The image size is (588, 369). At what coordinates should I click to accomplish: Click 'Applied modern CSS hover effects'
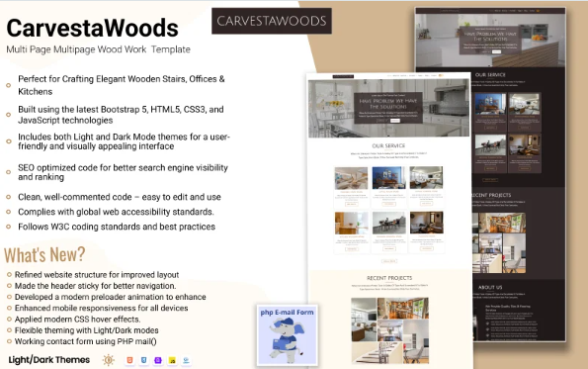click(78, 320)
